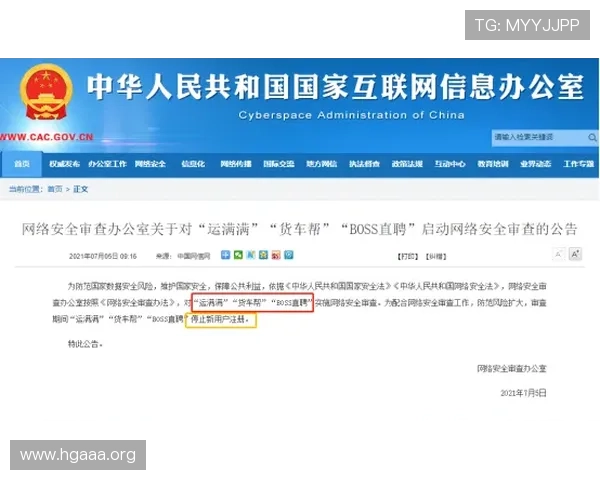Image resolution: width=600 pixels, height=480 pixels.
Task: Click the 中华人民共和国国家互联网信息办公室 banner title
Action: pyautogui.click(x=335, y=87)
